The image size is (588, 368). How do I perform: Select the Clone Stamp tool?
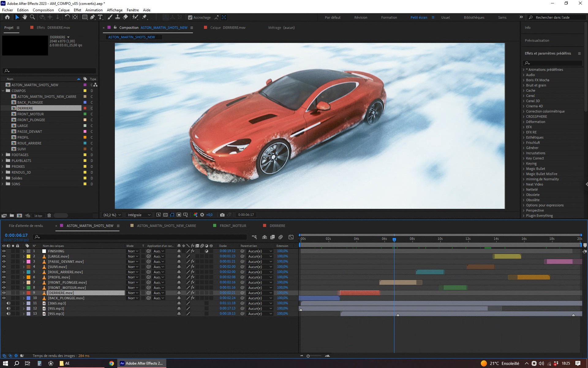tap(117, 17)
